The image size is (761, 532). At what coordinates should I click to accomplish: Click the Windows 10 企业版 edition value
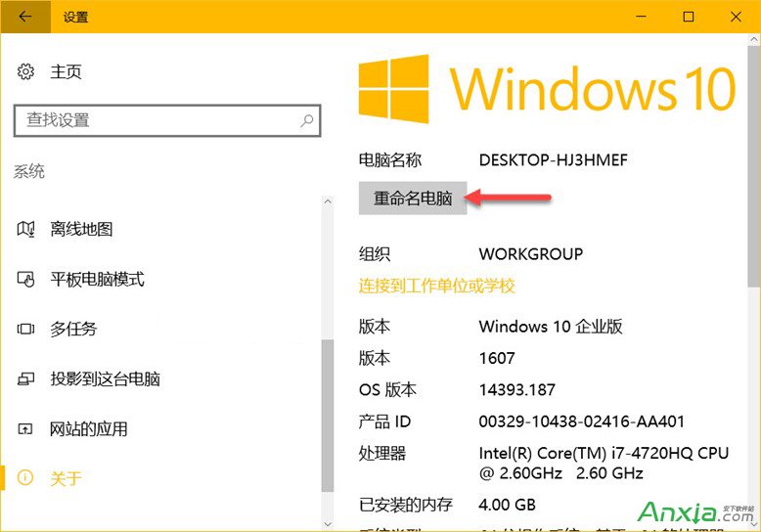tap(551, 327)
